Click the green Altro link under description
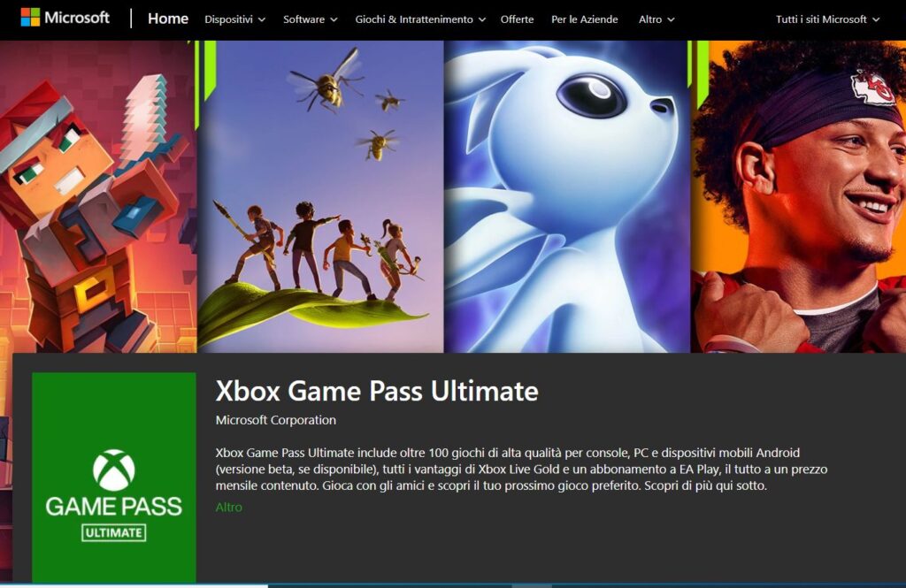 [229, 508]
